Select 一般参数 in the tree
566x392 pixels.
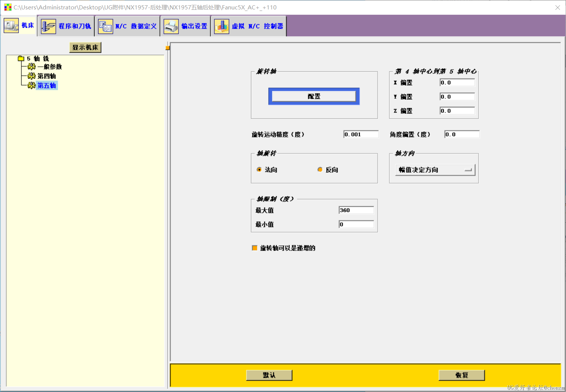tap(49, 67)
